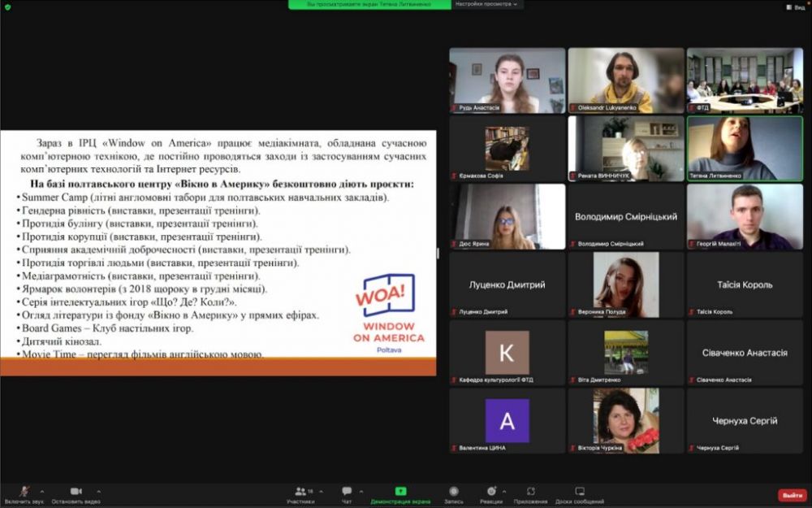Click the WOA Window on America logo
This screenshot has width=812, height=508.
pyautogui.click(x=389, y=313)
